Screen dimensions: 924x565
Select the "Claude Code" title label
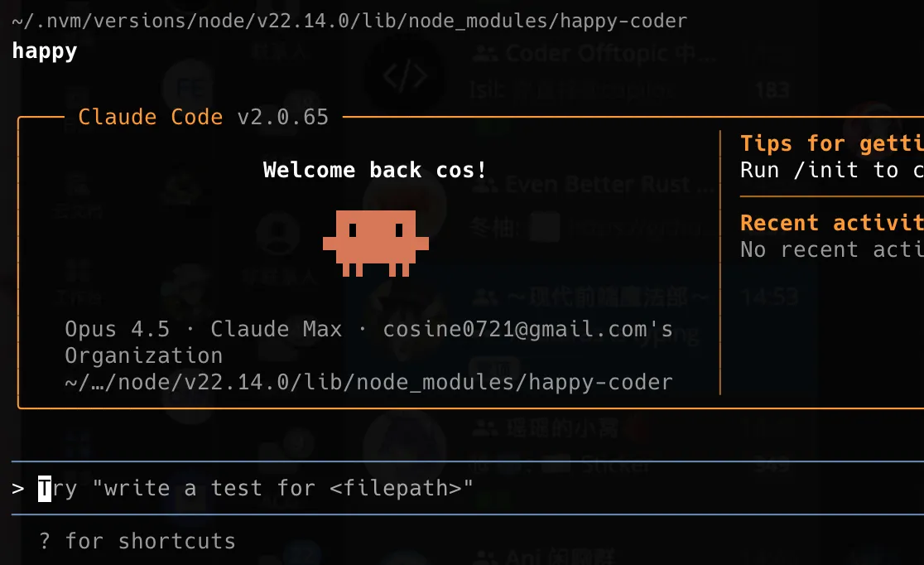(150, 117)
